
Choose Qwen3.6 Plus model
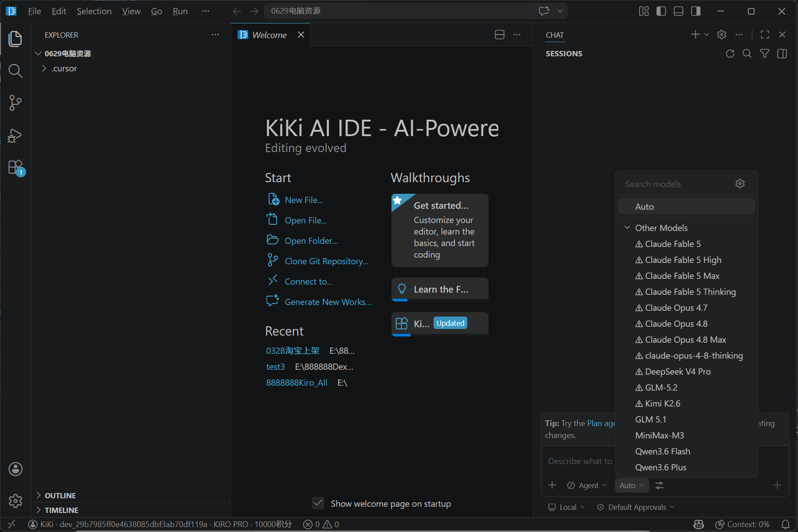tap(686, 467)
